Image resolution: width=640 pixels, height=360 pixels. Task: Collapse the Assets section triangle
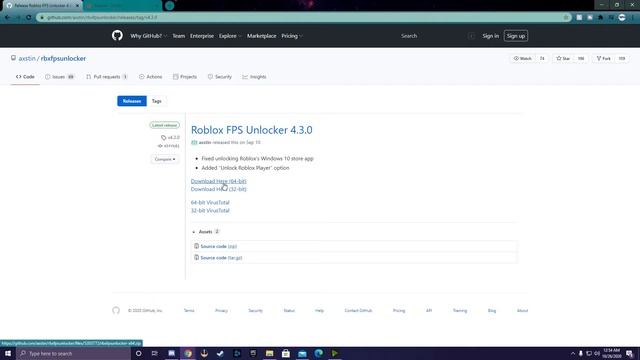(194, 232)
